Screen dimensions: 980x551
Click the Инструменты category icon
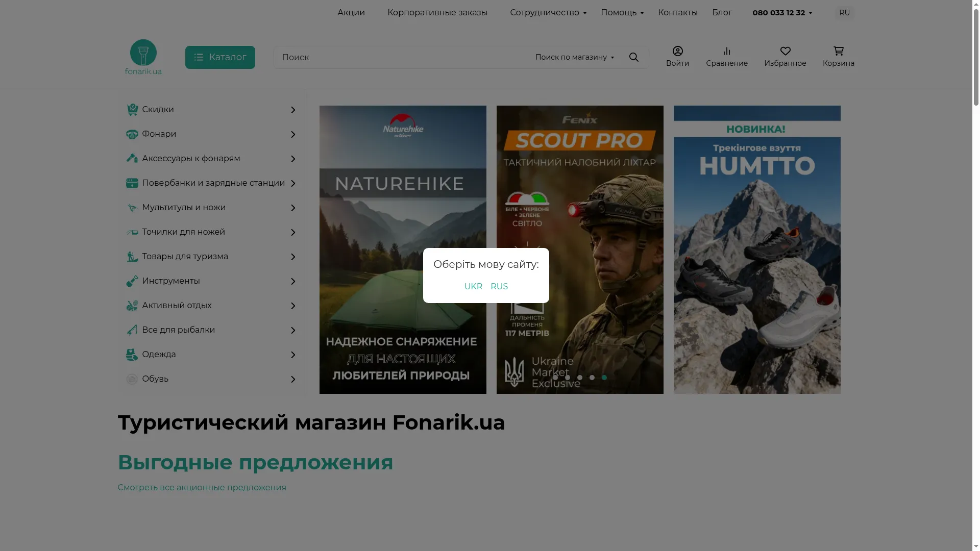132,281
